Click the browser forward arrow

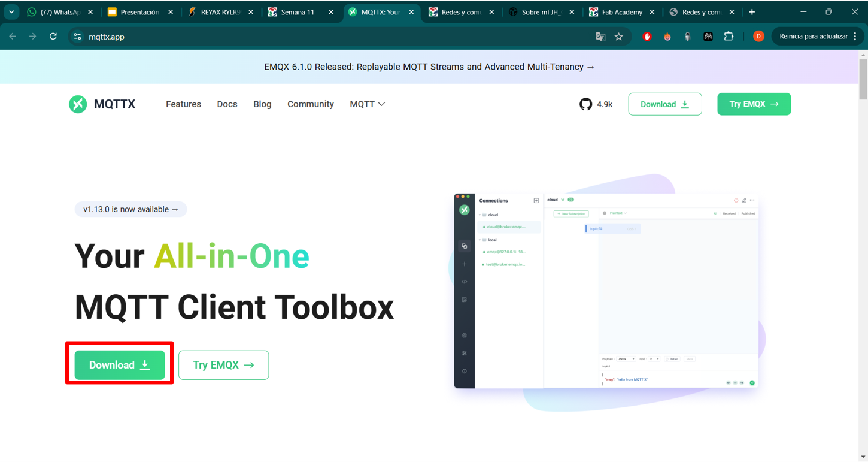33,37
